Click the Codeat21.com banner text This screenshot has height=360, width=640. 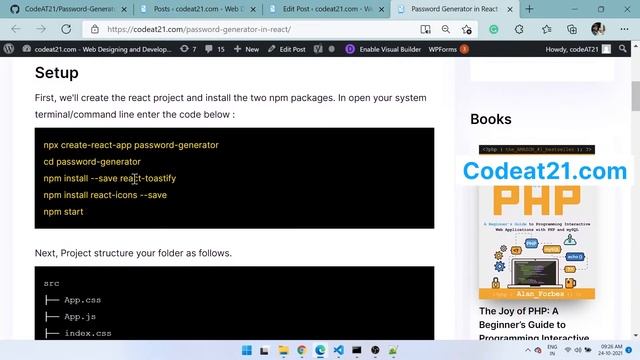point(544,171)
